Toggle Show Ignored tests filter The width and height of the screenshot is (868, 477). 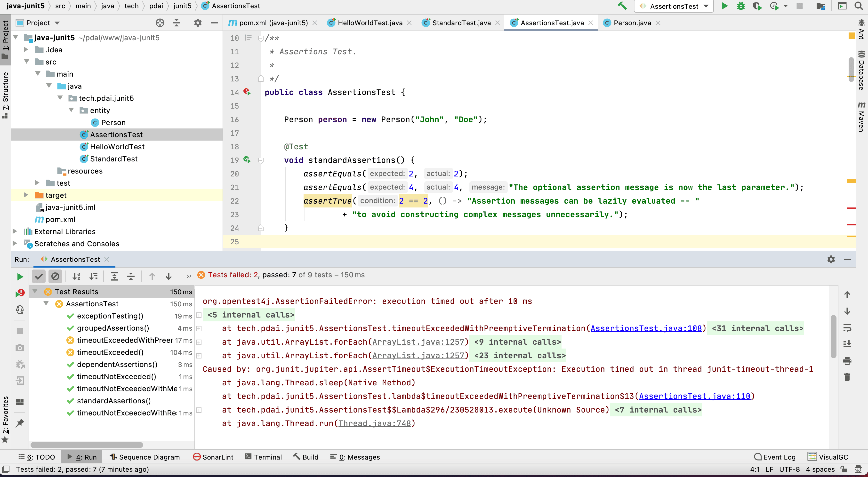coord(55,277)
